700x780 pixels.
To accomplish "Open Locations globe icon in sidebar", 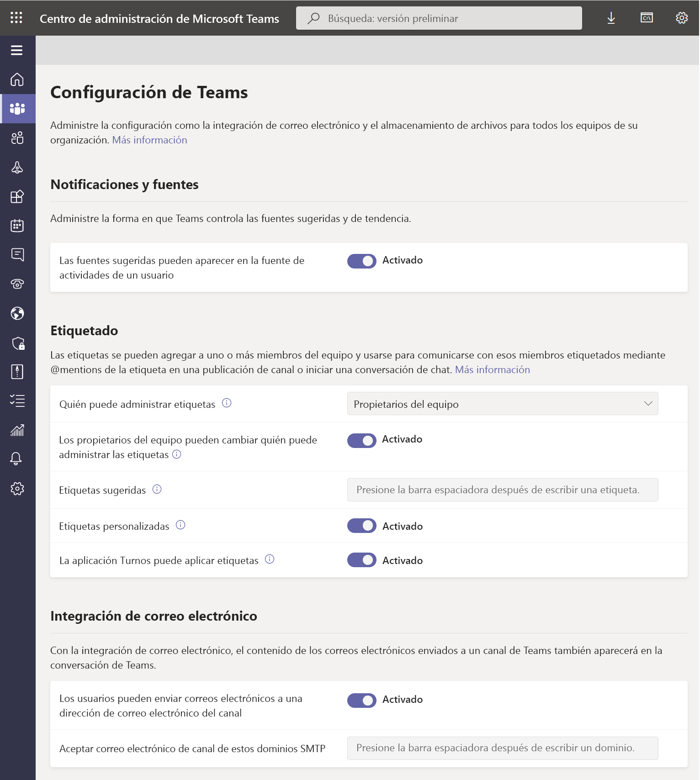I will (17, 313).
